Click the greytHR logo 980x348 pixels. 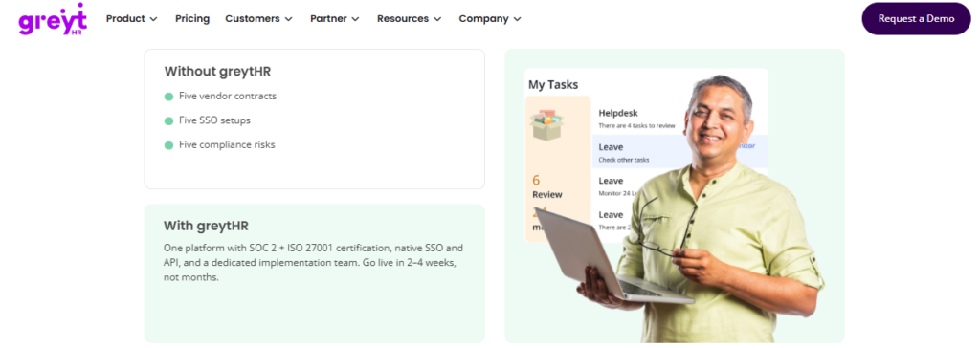pyautogui.click(x=53, y=19)
